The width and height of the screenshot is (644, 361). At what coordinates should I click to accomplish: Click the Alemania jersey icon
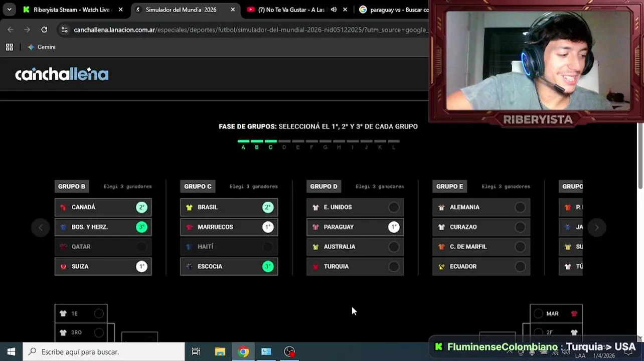[441, 207]
